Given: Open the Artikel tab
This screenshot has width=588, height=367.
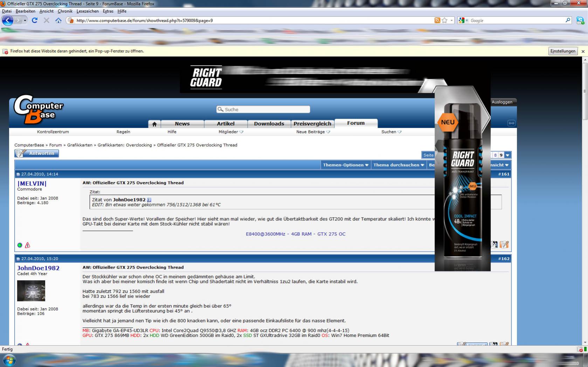Looking at the screenshot, I should pos(226,124).
